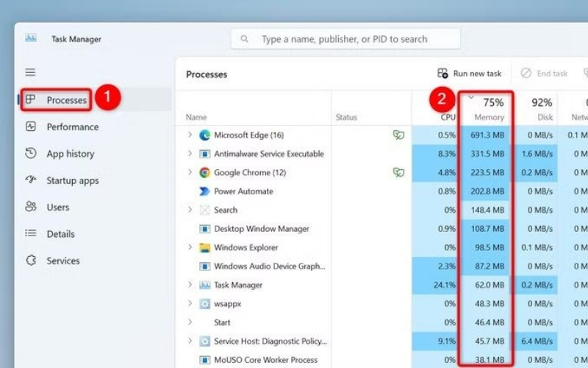
Task: Click the Power Automate process icon
Action: pyautogui.click(x=204, y=191)
